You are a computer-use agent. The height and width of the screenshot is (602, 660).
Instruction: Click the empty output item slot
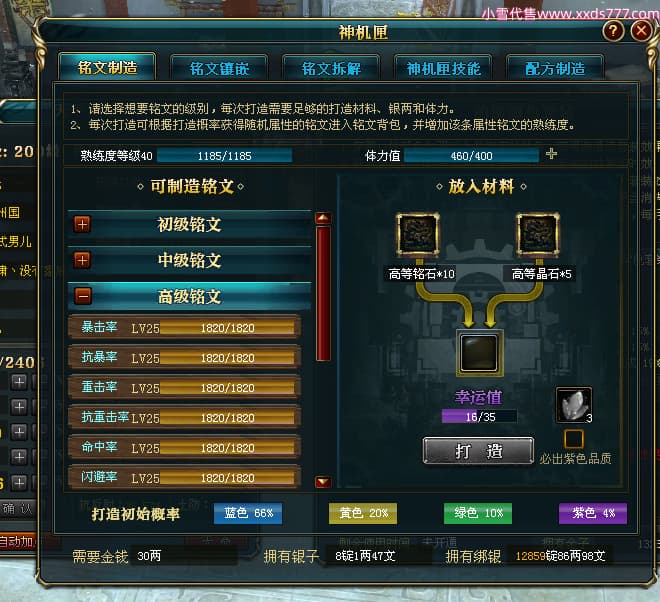[479, 353]
